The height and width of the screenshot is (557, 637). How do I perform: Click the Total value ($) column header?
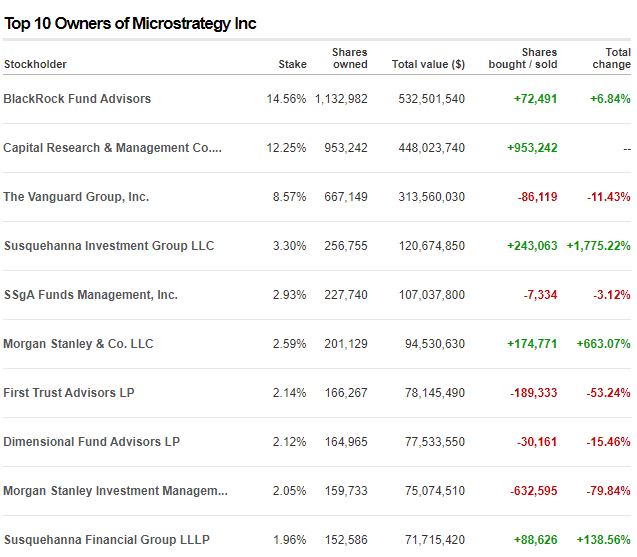click(x=428, y=64)
